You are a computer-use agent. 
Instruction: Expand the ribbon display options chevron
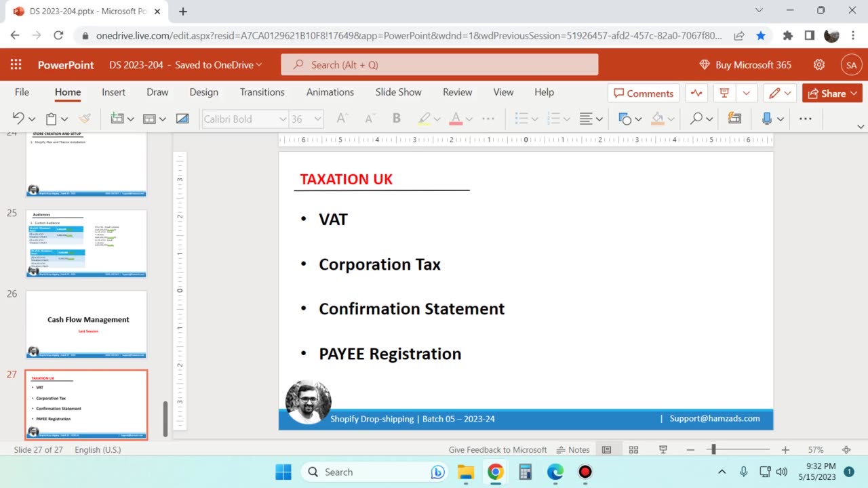coord(861,127)
